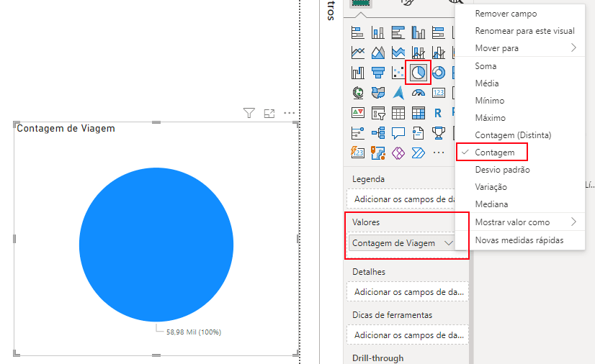The width and height of the screenshot is (595, 364).
Task: Click the blue pie chart slice
Action: click(x=156, y=245)
